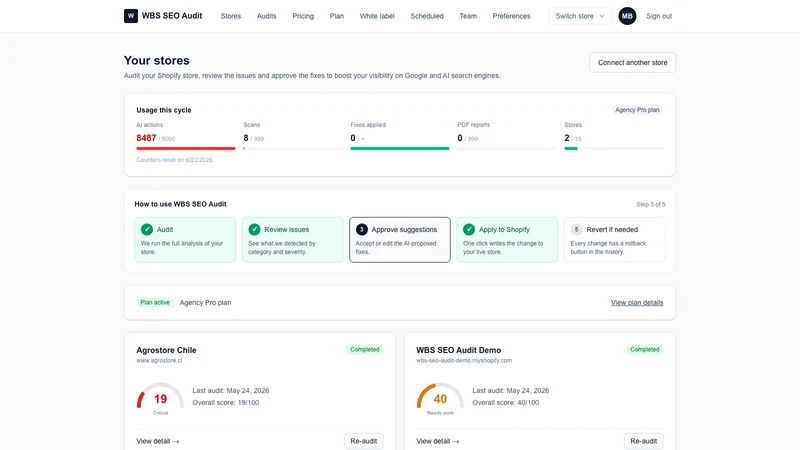The width and height of the screenshot is (800, 450).
Task: Click the step 3 number badge
Action: click(x=362, y=230)
